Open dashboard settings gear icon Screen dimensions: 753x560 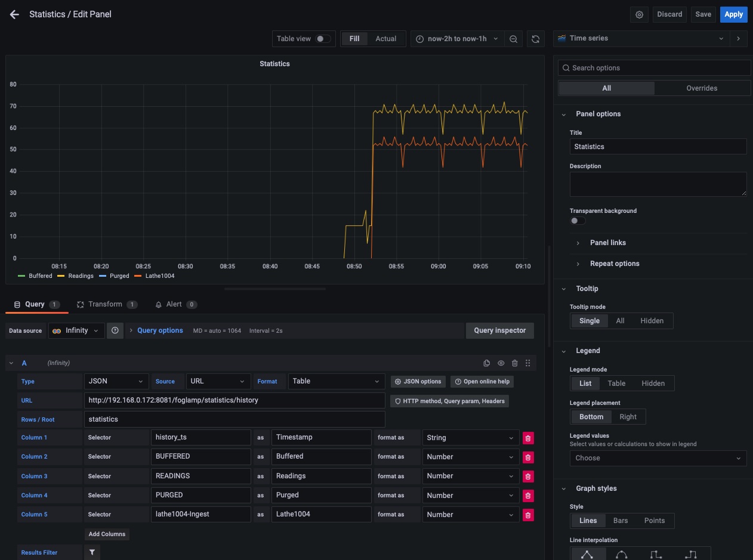click(x=639, y=14)
